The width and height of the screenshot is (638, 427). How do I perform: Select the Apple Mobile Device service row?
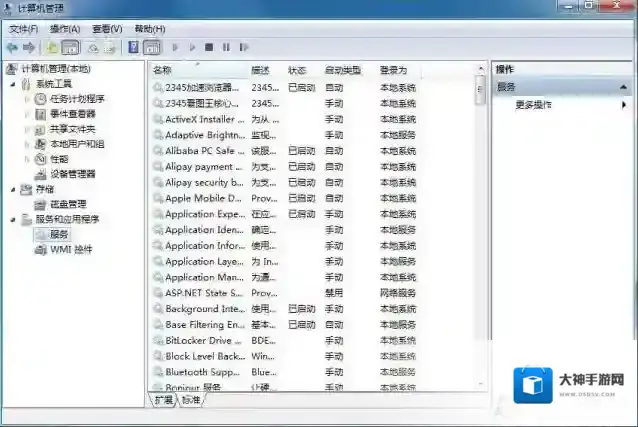tap(285, 198)
